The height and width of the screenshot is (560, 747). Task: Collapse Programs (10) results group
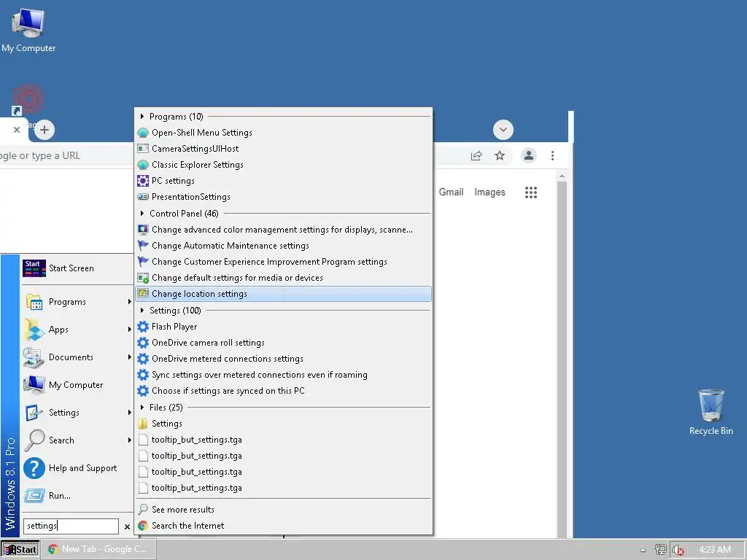142,116
